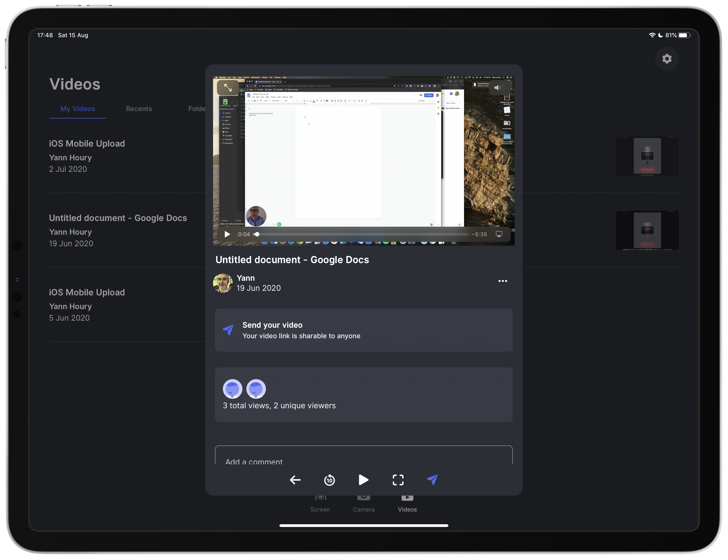Click the blue paper plane beside Send your video
The width and height of the screenshot is (728, 560).
click(x=228, y=330)
